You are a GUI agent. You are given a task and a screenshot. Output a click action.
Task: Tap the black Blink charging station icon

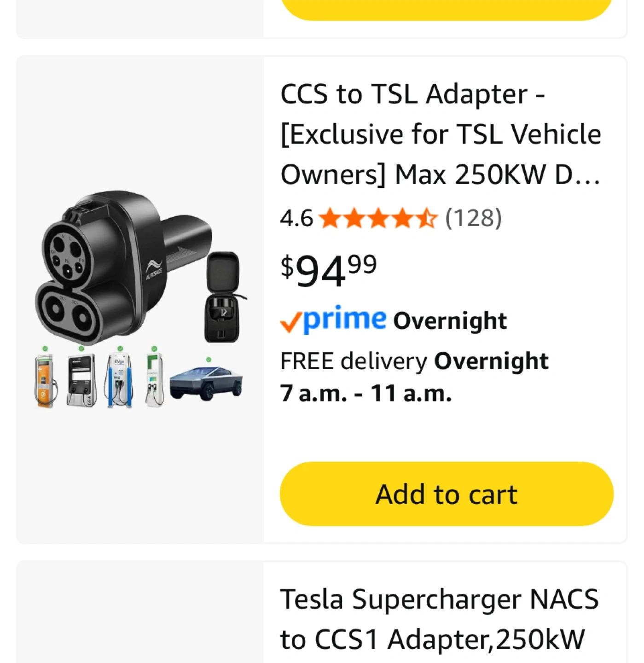(x=81, y=380)
